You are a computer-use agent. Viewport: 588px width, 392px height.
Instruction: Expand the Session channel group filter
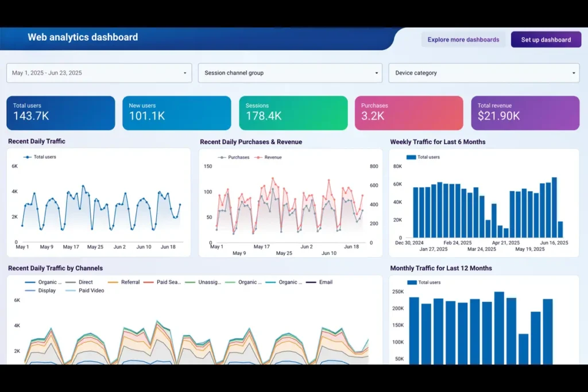(290, 73)
